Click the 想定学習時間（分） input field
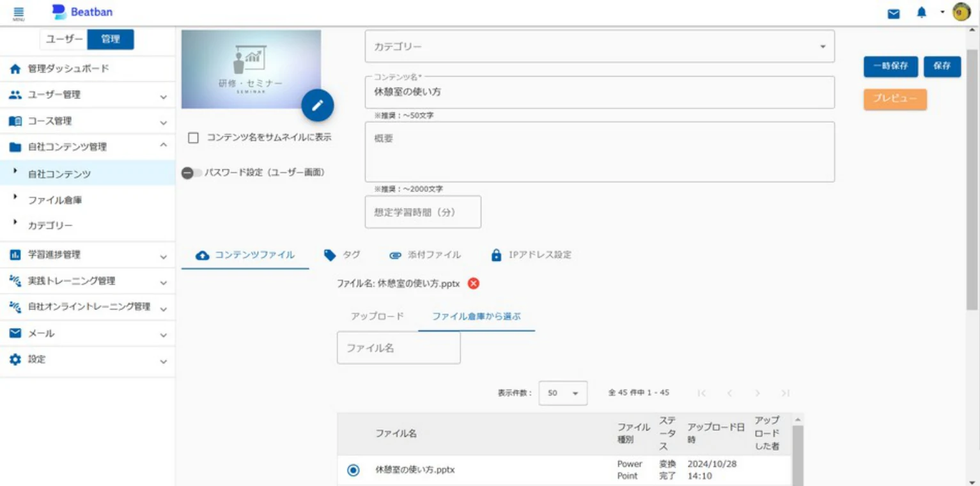Viewport: 980px width, 486px height. (423, 212)
